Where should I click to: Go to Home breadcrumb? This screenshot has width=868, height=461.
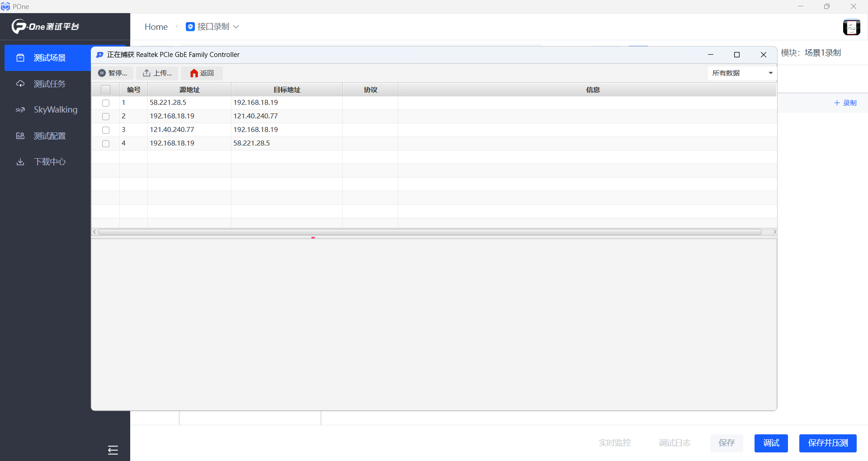point(156,27)
